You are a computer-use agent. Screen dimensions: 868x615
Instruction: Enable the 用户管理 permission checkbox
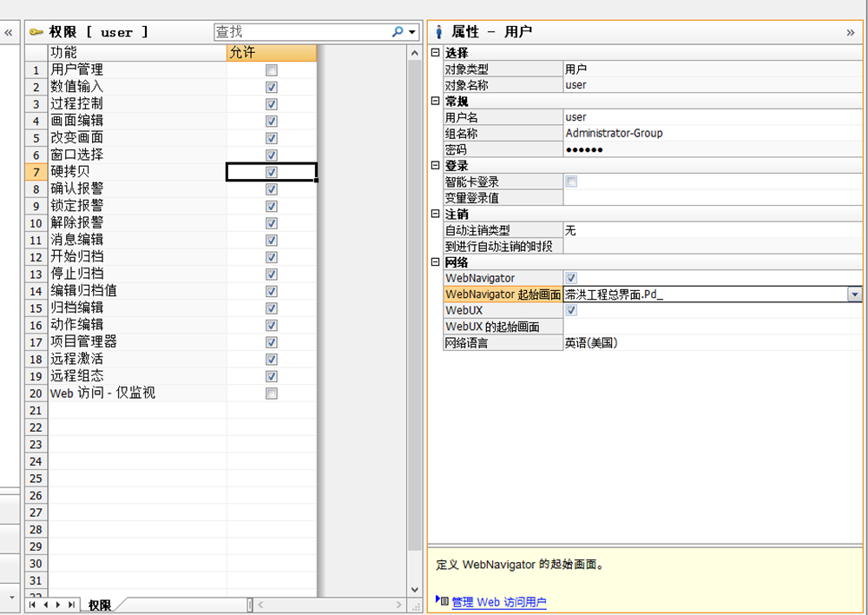tap(272, 69)
